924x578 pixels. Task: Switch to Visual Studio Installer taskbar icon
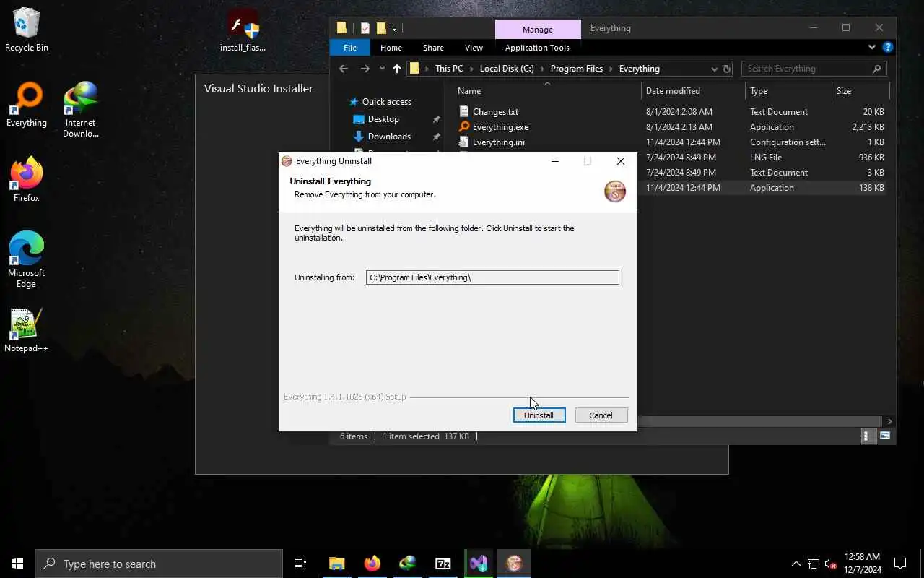pos(479,564)
